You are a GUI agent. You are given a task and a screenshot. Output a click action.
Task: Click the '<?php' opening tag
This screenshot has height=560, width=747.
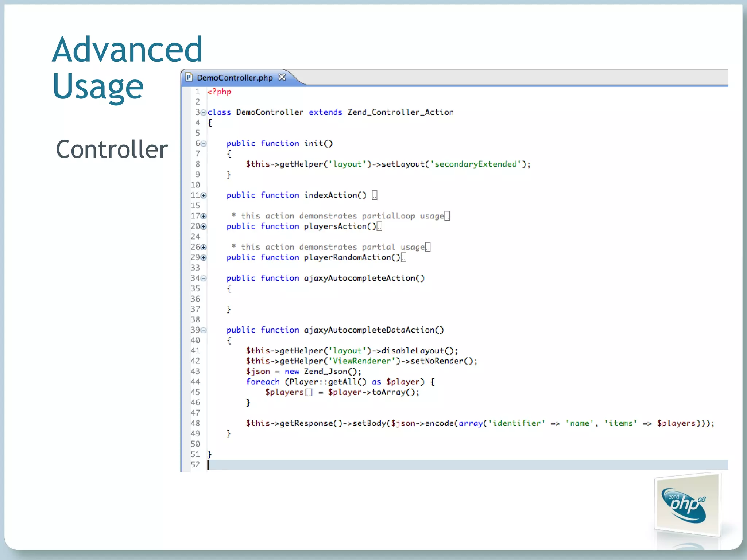pyautogui.click(x=219, y=92)
